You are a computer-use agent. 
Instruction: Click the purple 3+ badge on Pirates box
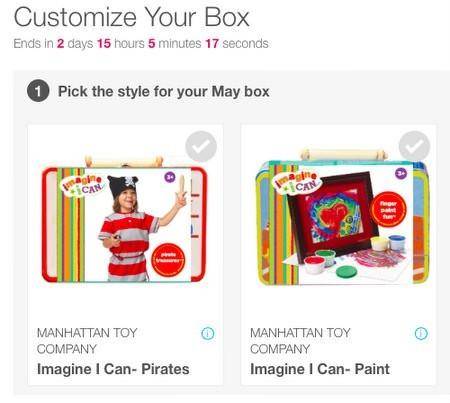[x=170, y=177]
